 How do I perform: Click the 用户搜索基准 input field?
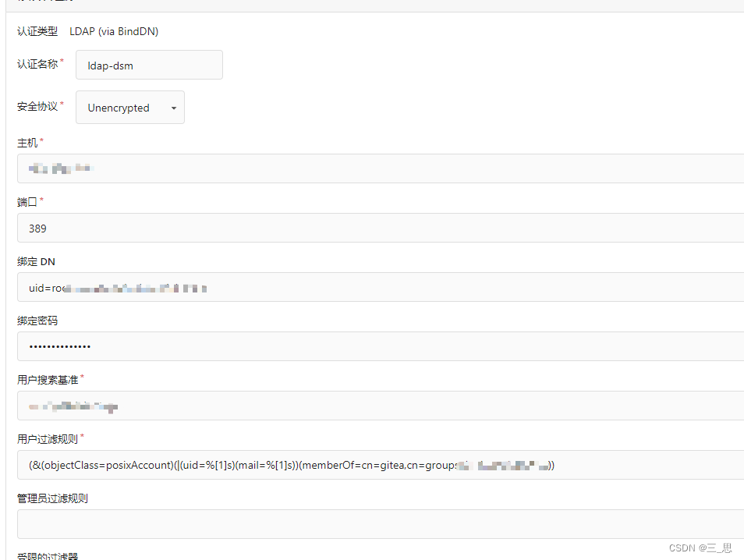[x=380, y=406]
